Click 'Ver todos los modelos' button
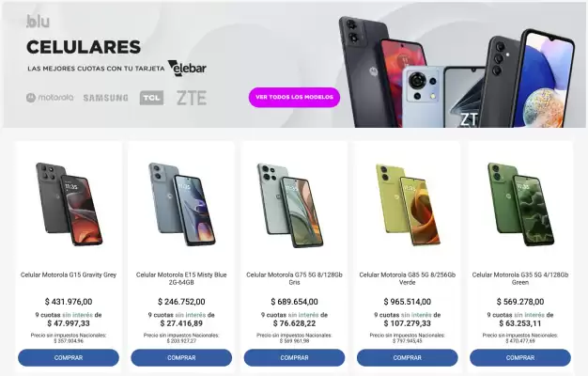Screen dimensions: 588x376 (x=294, y=97)
